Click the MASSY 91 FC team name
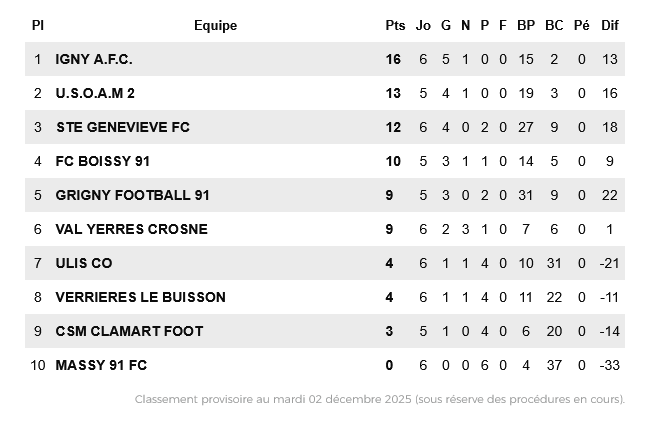The height and width of the screenshot is (427, 648). click(x=101, y=365)
